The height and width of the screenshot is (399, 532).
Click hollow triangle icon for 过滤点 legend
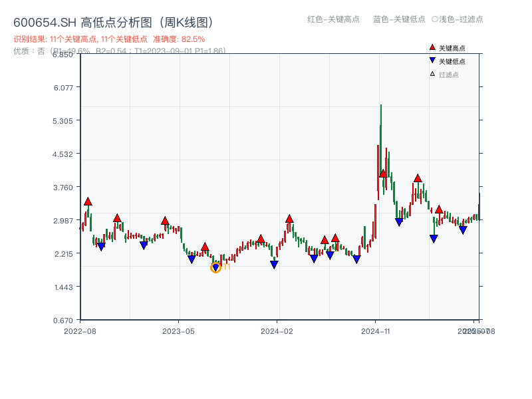[432, 74]
